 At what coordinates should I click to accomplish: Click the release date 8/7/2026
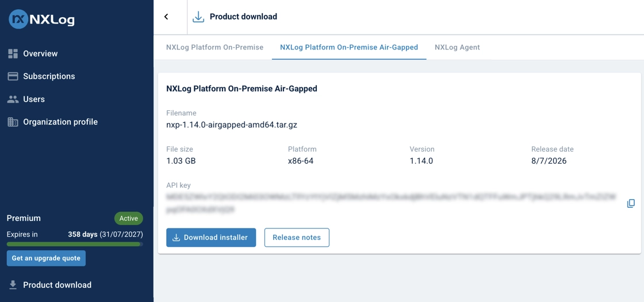tap(549, 161)
